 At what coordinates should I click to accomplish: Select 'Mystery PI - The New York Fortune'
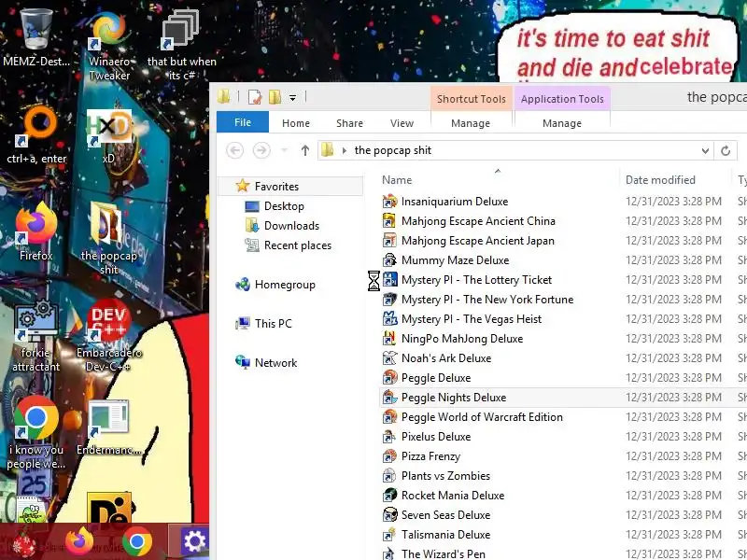[487, 299]
